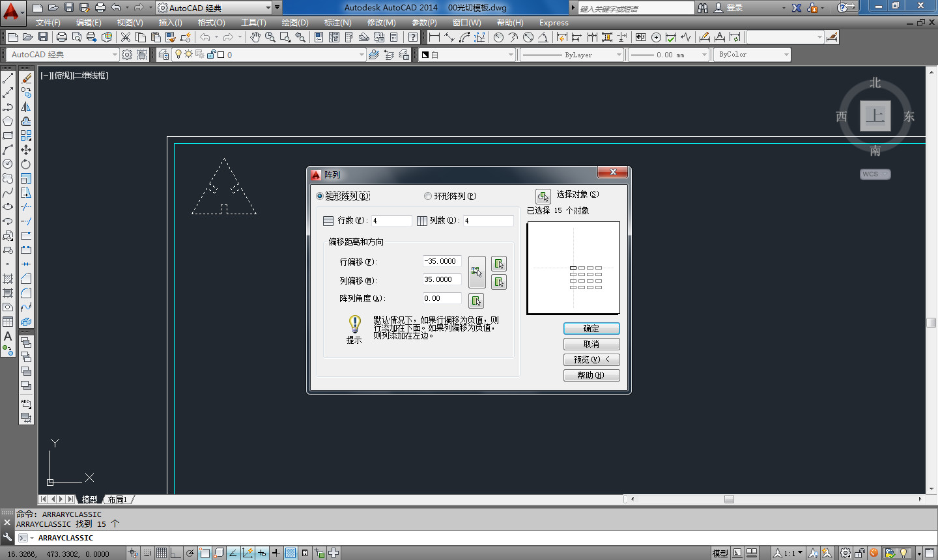Toggle Ortho mode in status bar
The image size is (938, 560).
[176, 553]
